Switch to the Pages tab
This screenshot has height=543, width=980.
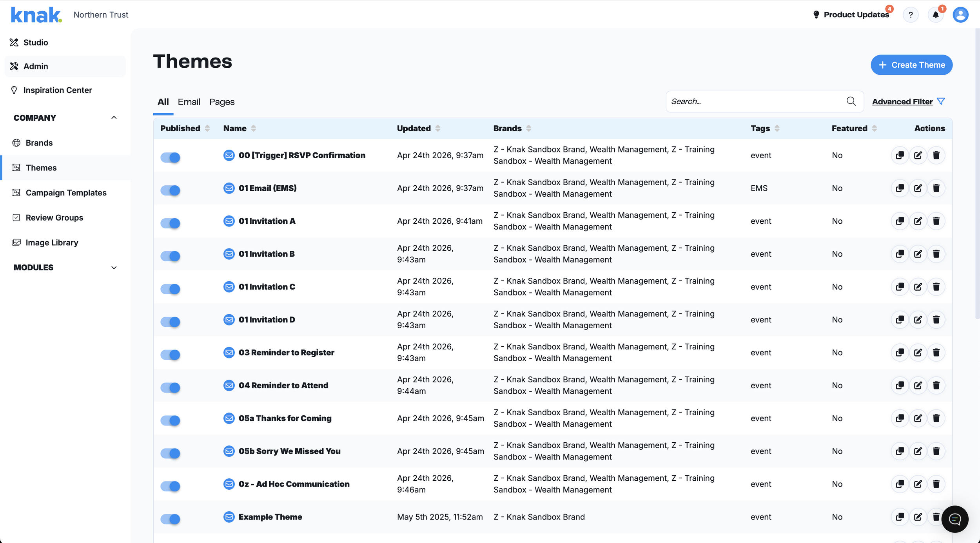pyautogui.click(x=222, y=102)
